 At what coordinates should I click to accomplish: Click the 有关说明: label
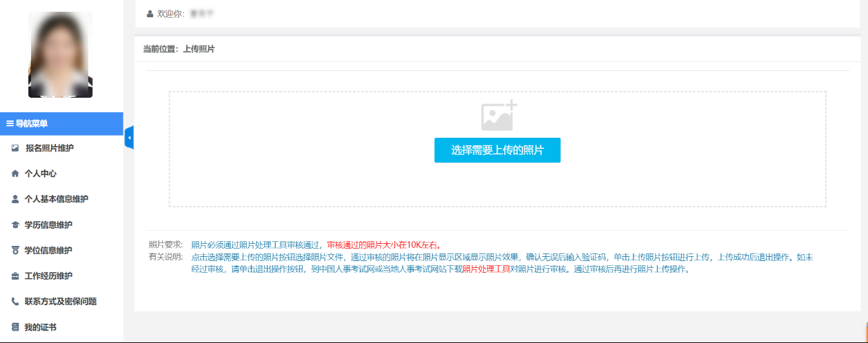(166, 257)
